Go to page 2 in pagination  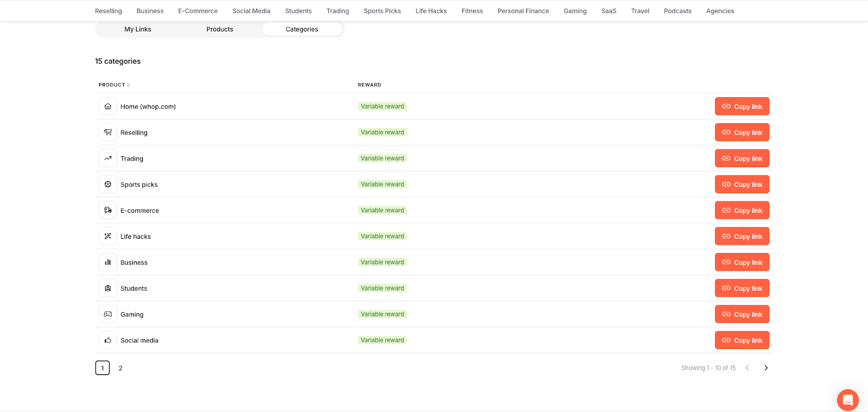(x=120, y=368)
